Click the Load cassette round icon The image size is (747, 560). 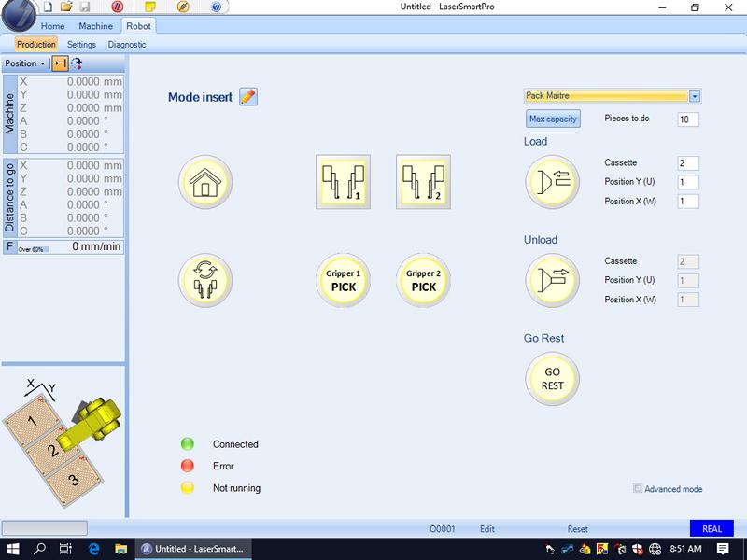(552, 182)
